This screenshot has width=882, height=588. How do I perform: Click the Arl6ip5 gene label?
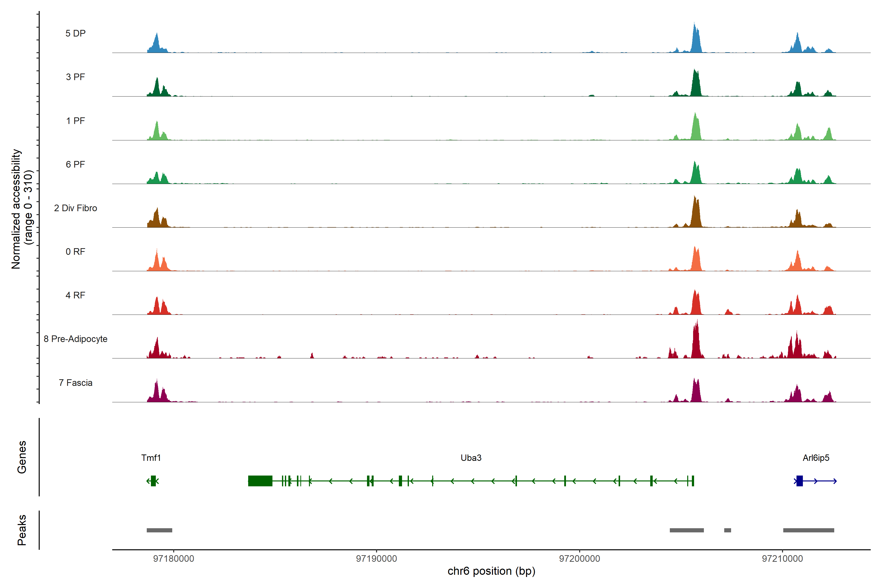tap(816, 458)
